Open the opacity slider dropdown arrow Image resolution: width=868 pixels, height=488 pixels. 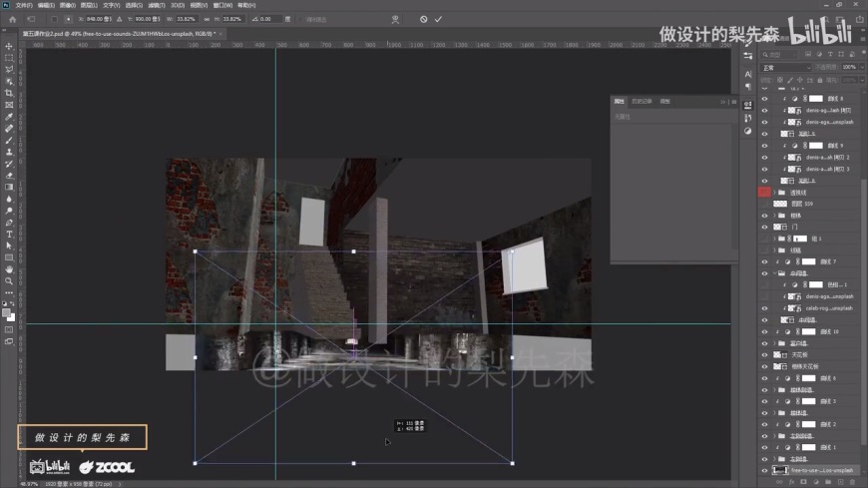[x=861, y=67]
